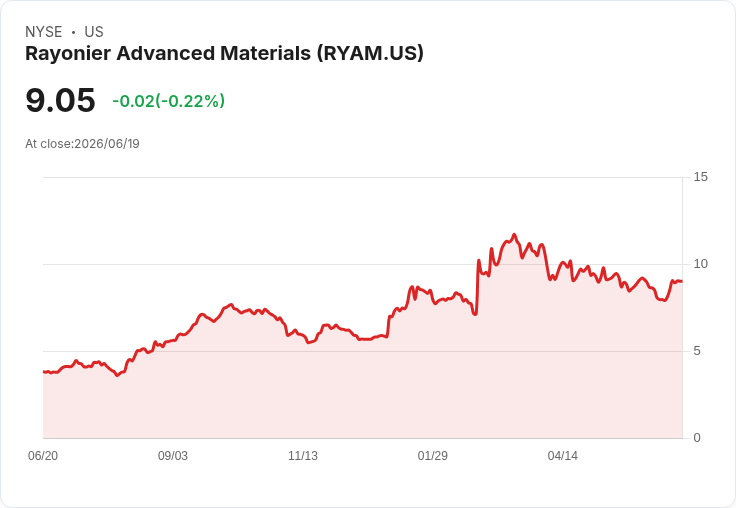Click the 06/20 x-axis date label
736x508 pixels.
pyautogui.click(x=43, y=456)
